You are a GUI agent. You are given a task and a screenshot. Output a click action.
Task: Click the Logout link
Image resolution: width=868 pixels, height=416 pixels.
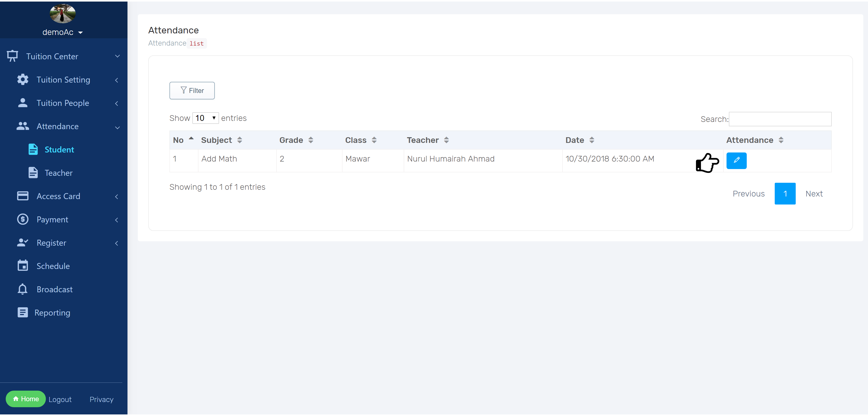pos(60,399)
